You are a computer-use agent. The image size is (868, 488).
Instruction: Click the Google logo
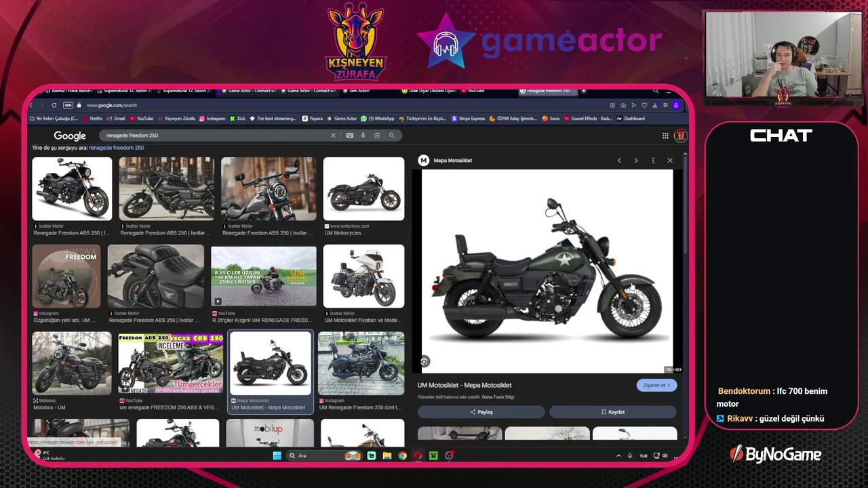tap(70, 136)
